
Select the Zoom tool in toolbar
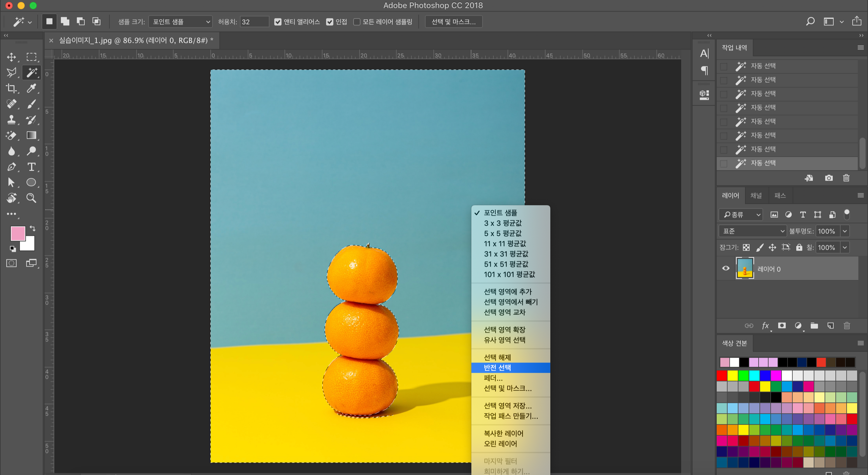[31, 198]
